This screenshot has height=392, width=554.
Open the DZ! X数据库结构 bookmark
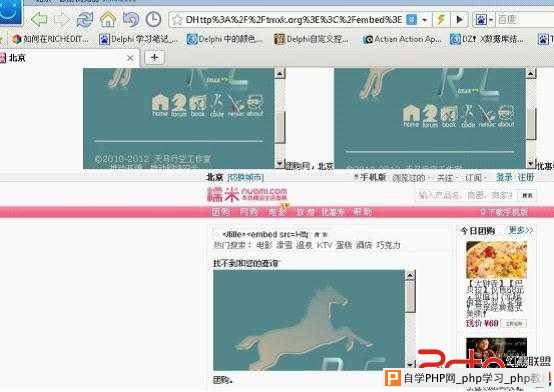pos(487,39)
